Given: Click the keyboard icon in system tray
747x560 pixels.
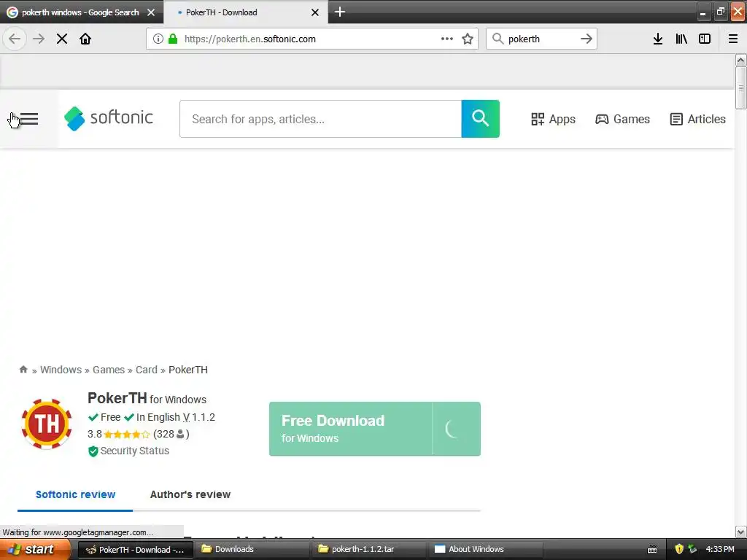Looking at the screenshot, I should pos(652,550).
